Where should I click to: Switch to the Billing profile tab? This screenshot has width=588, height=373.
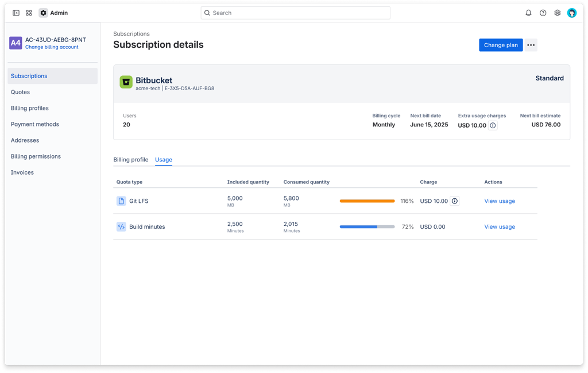pyautogui.click(x=131, y=159)
